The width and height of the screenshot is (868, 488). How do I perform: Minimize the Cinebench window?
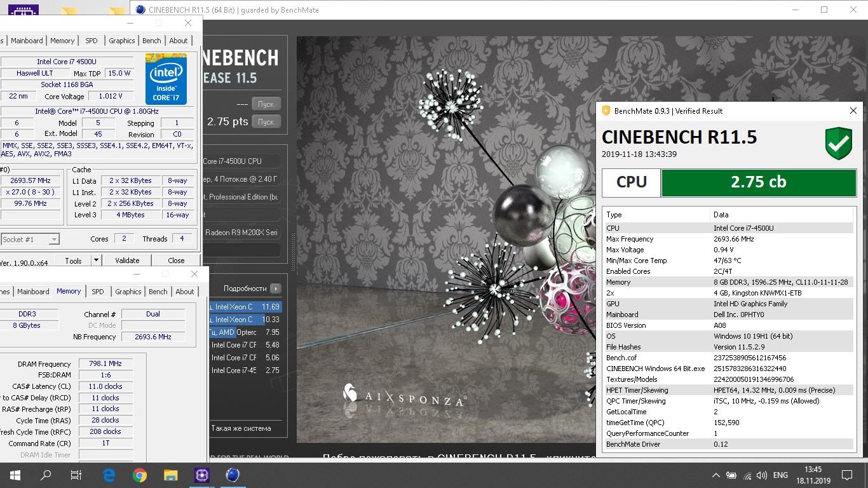[795, 10]
